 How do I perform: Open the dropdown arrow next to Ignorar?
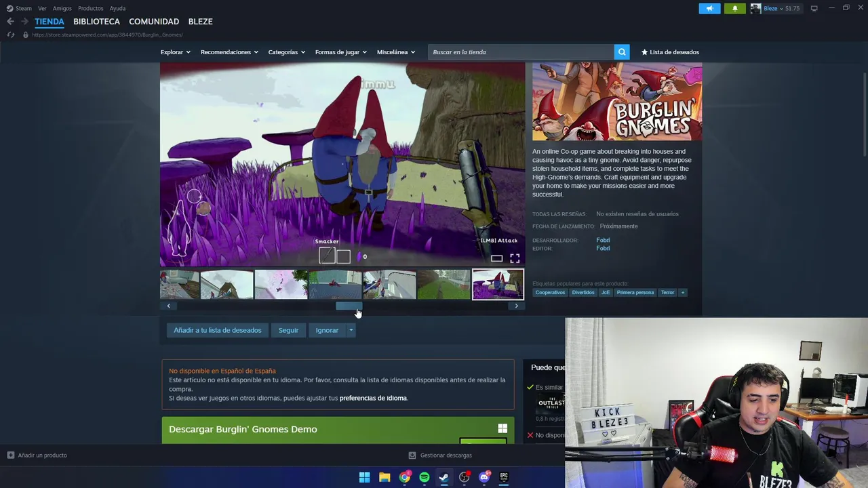351,330
